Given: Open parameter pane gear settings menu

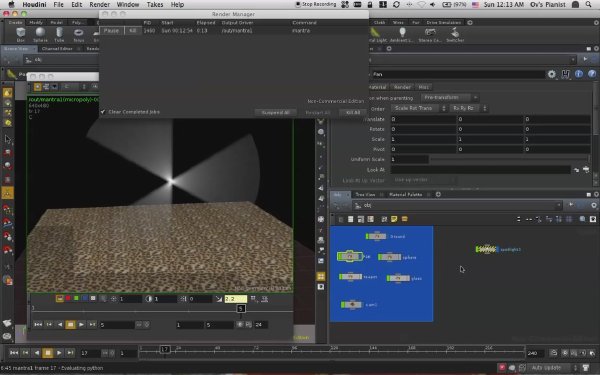Looking at the screenshot, I should (551, 74).
